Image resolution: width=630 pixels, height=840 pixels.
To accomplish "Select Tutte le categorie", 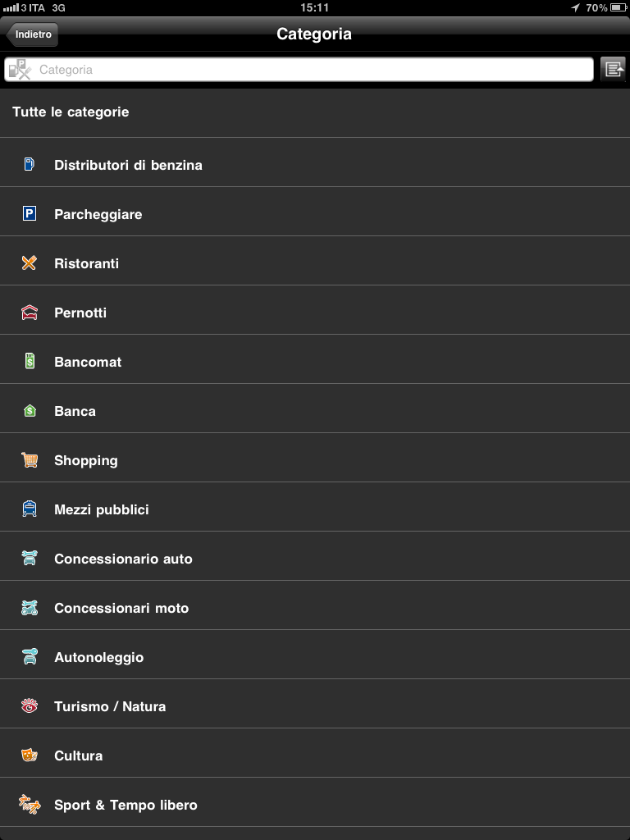I will (x=315, y=112).
